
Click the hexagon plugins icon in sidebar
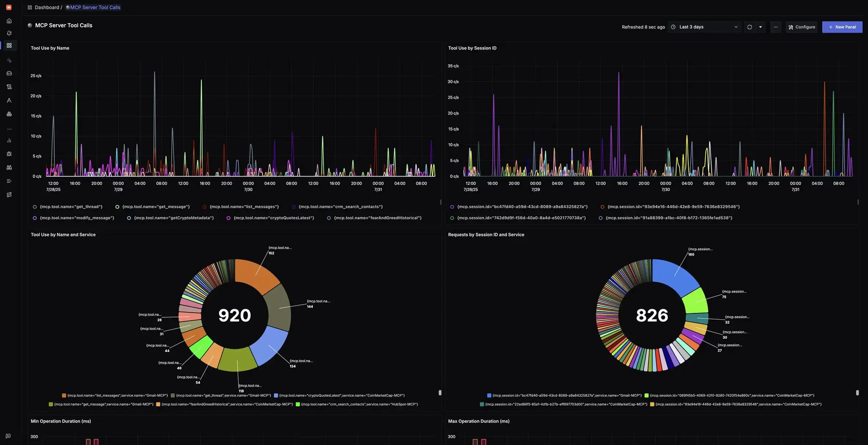pos(9,114)
